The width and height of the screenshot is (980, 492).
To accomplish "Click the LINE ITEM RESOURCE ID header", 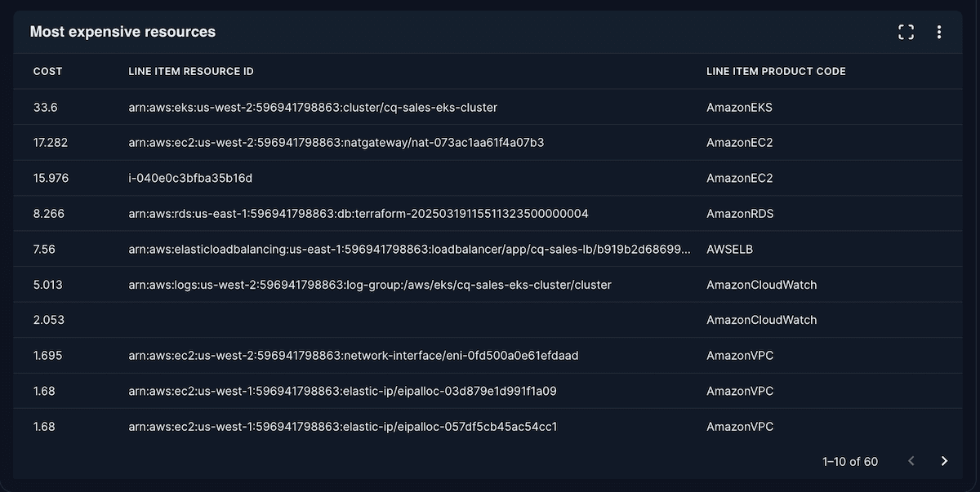I will point(191,72).
